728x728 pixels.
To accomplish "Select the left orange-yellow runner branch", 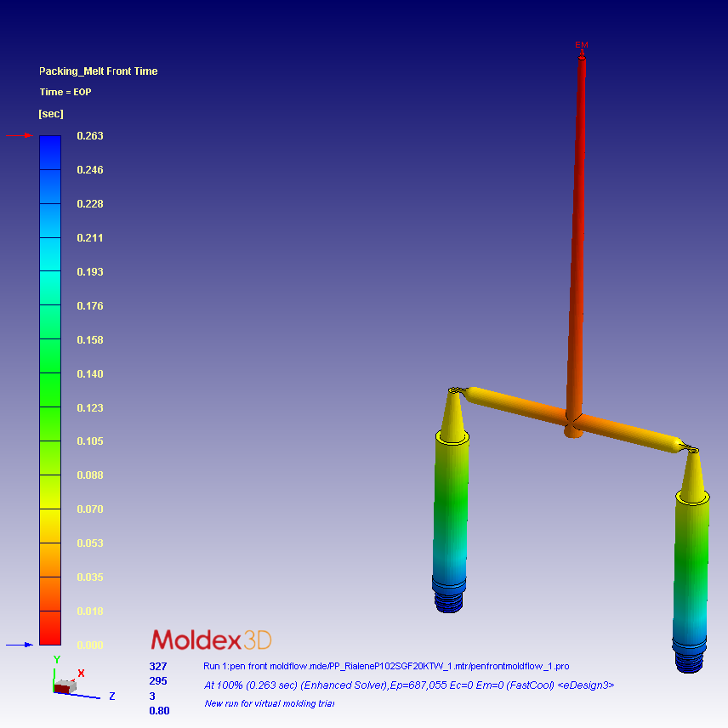I will [515, 405].
